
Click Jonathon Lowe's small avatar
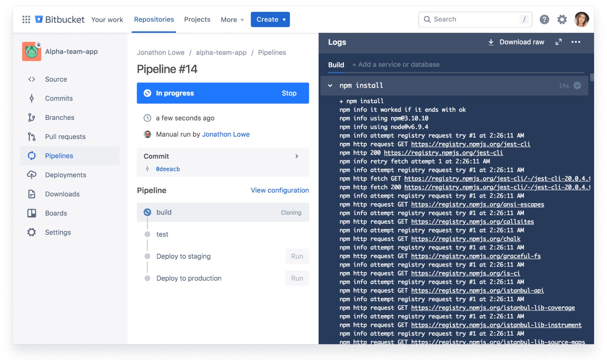[x=147, y=134]
